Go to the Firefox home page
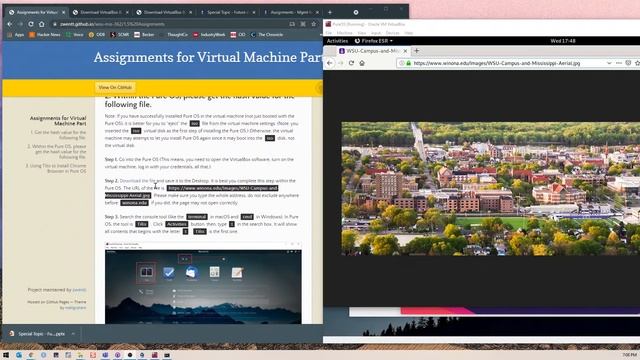This screenshot has width=640, height=360. pyautogui.click(x=362, y=63)
